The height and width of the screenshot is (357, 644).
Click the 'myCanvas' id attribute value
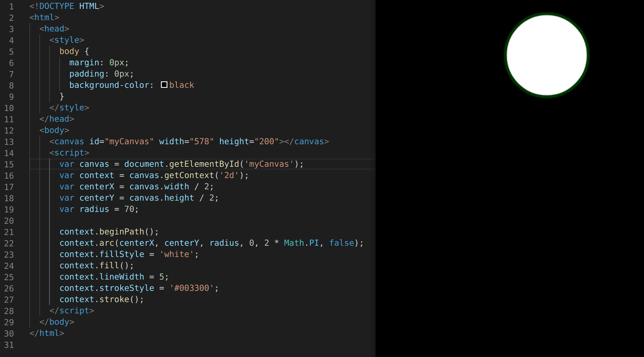(x=129, y=142)
